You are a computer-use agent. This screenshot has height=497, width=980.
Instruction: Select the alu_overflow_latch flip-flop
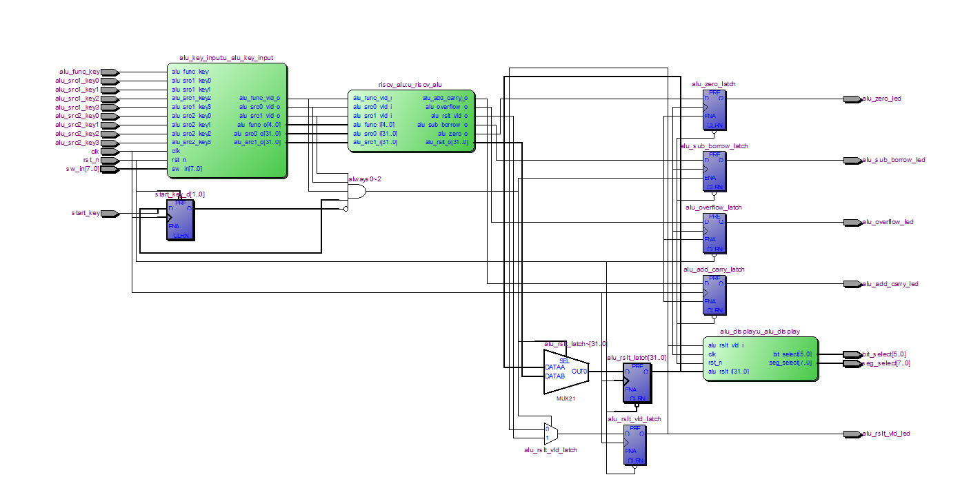[714, 233]
